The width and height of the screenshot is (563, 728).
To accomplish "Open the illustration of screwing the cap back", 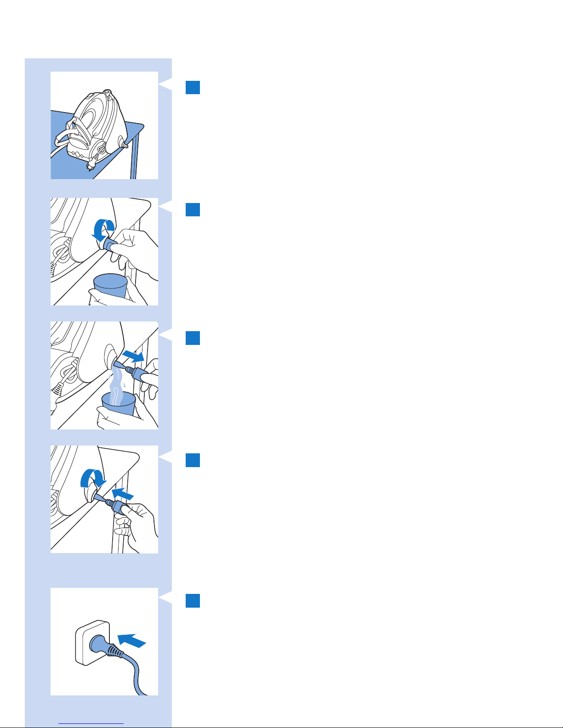I will [104, 499].
